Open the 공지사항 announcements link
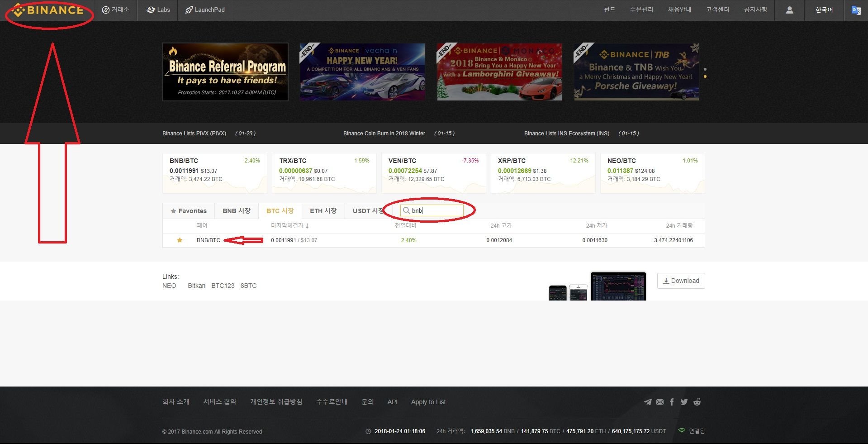Image resolution: width=868 pixels, height=444 pixels. coord(755,10)
